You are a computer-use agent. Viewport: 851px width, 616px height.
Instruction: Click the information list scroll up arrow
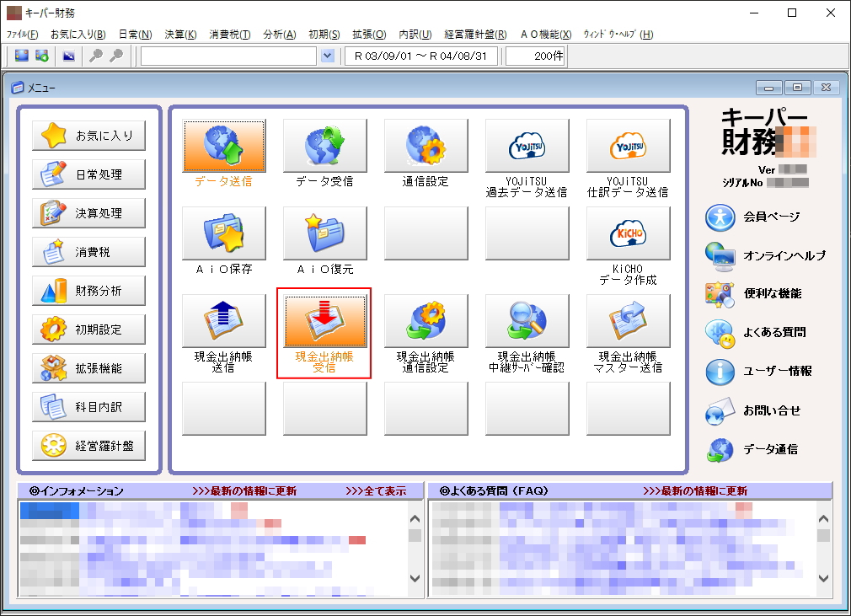tap(415, 519)
